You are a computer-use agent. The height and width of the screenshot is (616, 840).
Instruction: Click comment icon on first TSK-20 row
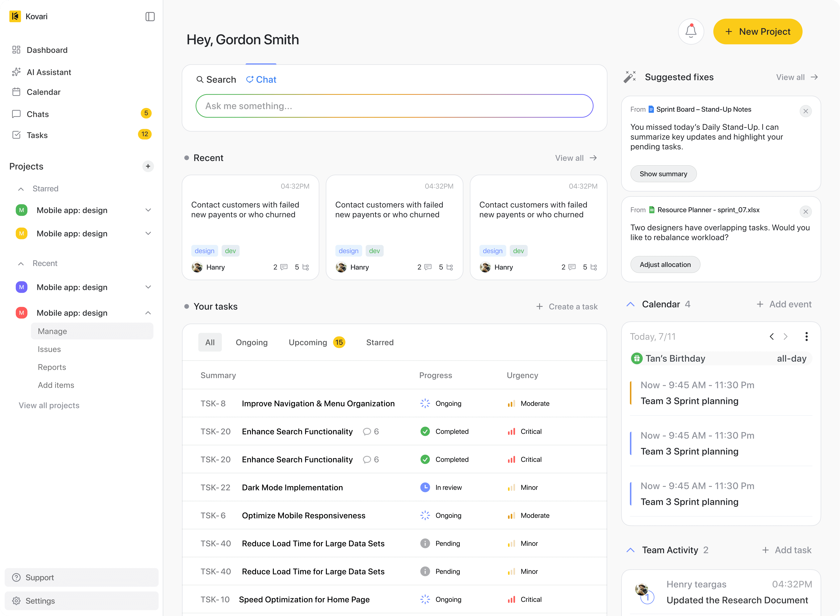(x=367, y=431)
